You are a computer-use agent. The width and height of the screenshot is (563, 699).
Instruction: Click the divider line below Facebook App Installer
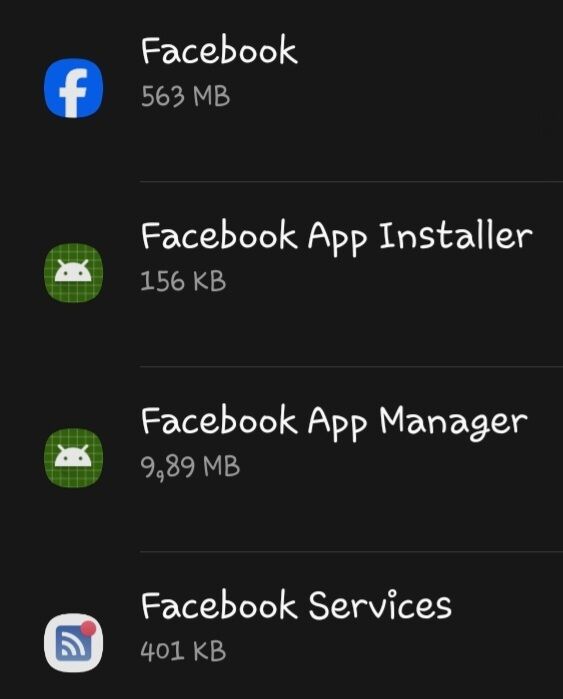point(351,366)
